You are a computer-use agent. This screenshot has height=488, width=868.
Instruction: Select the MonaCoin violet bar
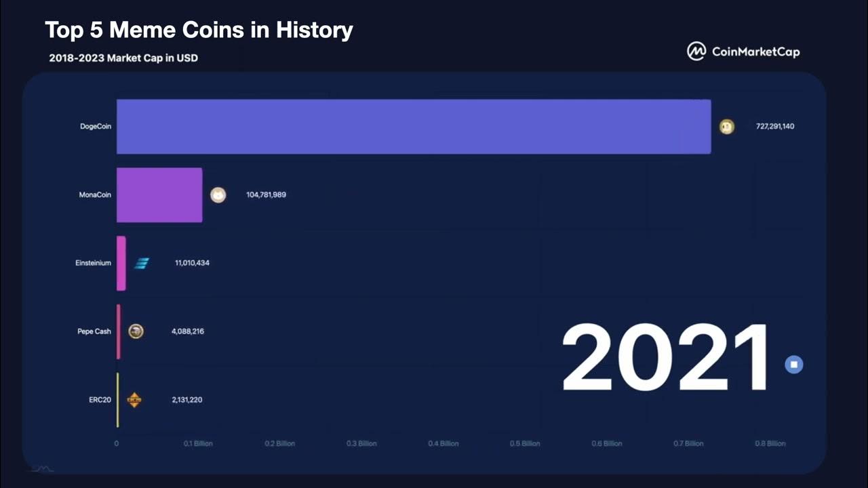point(159,195)
